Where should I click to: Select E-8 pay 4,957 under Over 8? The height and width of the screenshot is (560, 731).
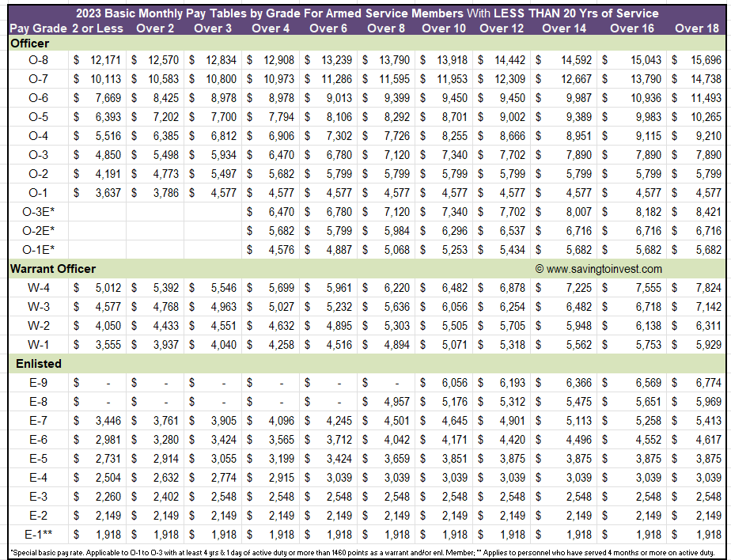tap(397, 402)
